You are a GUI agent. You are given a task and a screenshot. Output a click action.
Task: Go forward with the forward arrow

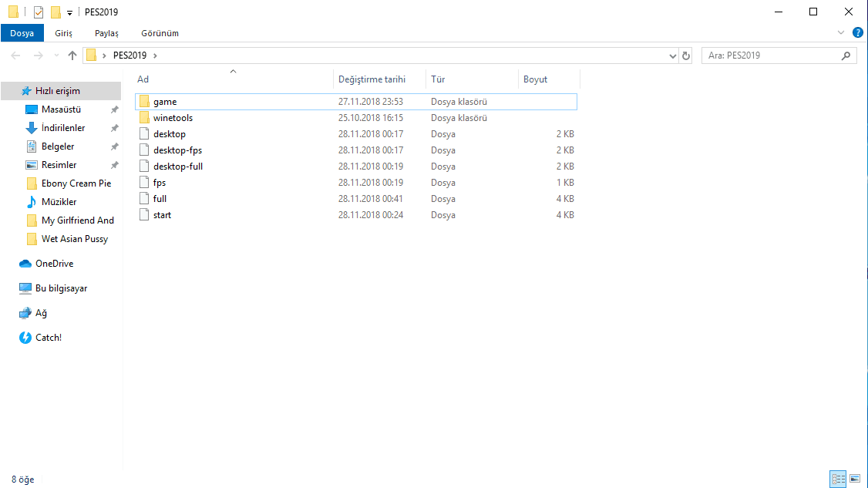point(39,56)
